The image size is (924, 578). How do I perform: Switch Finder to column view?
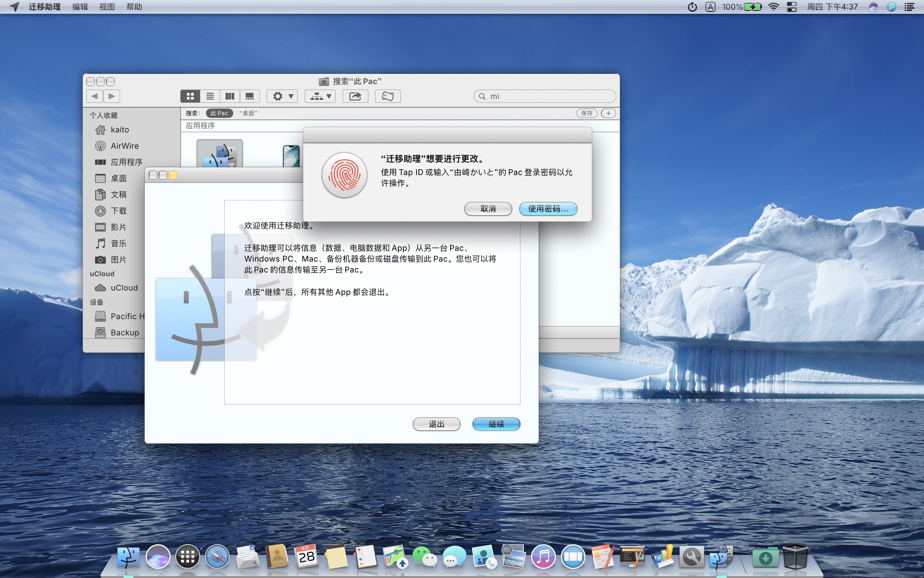(x=230, y=96)
